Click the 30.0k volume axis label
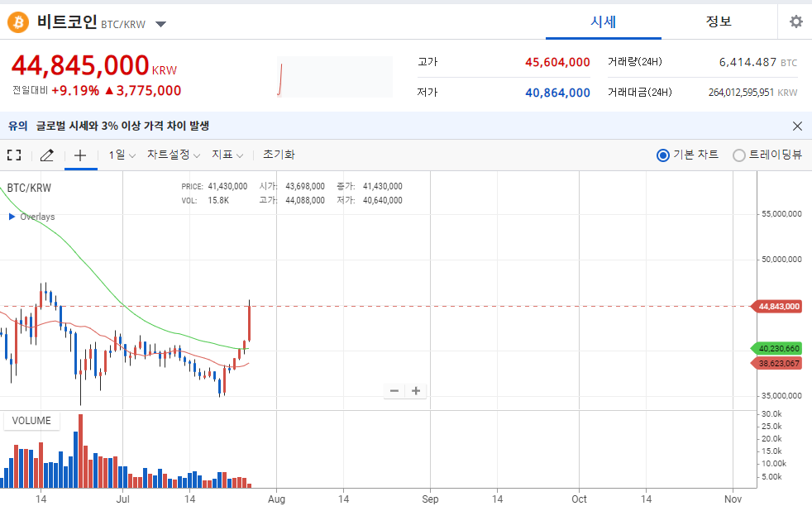Viewport: 812px width, 506px height. [771, 413]
